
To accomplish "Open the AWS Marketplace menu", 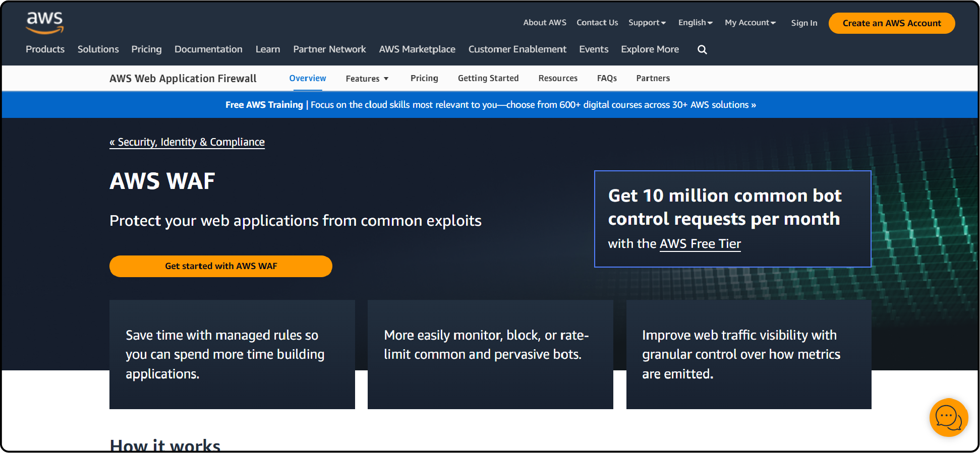I will click(417, 49).
